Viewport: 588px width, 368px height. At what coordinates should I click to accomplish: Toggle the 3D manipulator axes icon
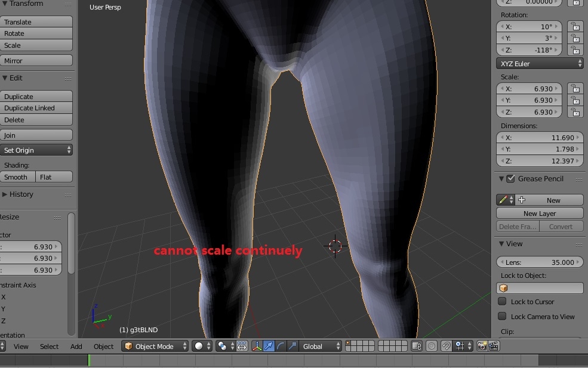pyautogui.click(x=257, y=346)
